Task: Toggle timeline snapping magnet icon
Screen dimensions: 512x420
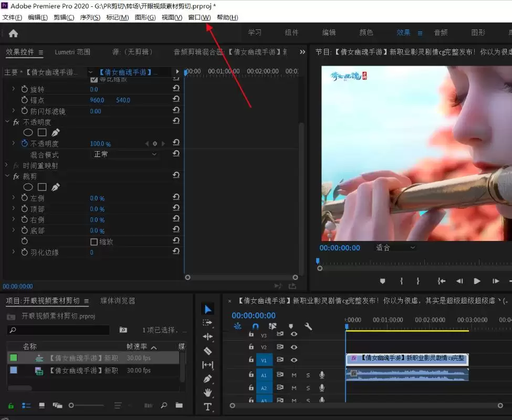Action: [x=255, y=327]
